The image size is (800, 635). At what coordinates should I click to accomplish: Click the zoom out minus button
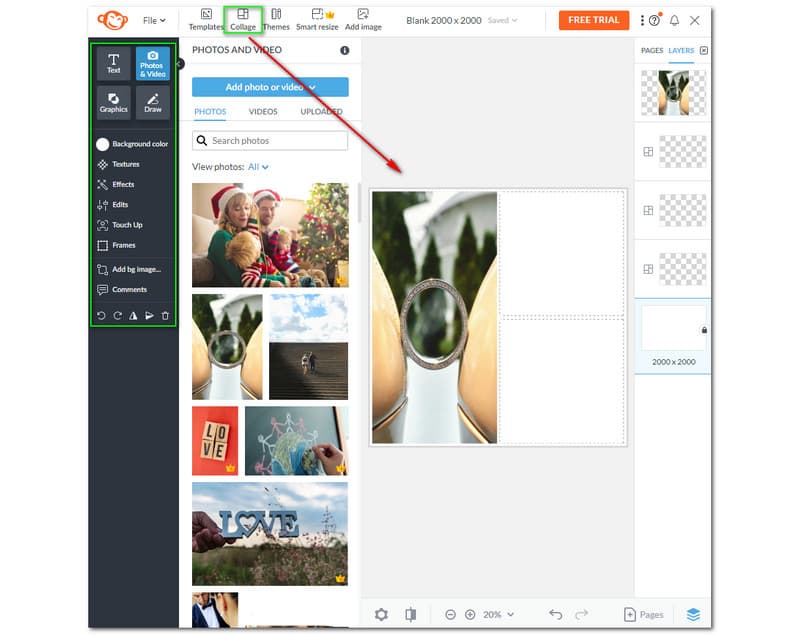(450, 615)
